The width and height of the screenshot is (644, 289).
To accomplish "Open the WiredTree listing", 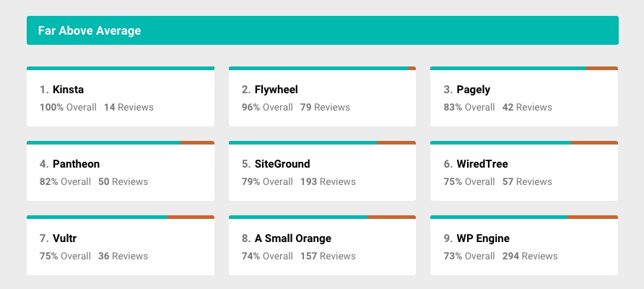I will (x=524, y=171).
